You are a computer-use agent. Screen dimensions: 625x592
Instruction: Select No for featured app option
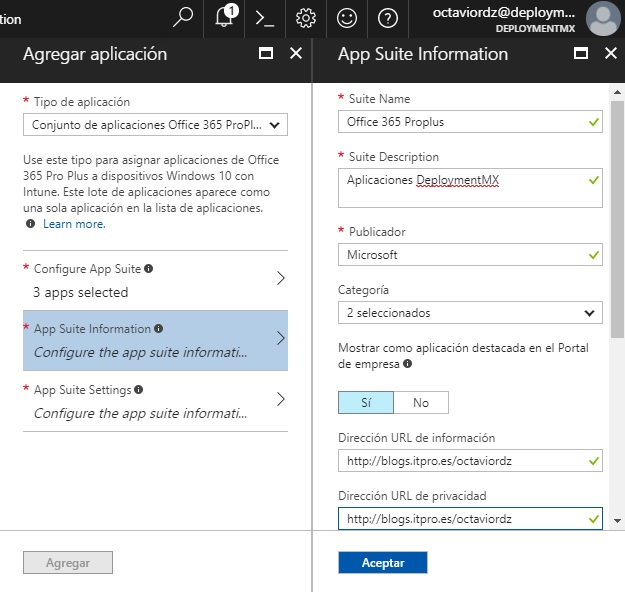tap(420, 402)
